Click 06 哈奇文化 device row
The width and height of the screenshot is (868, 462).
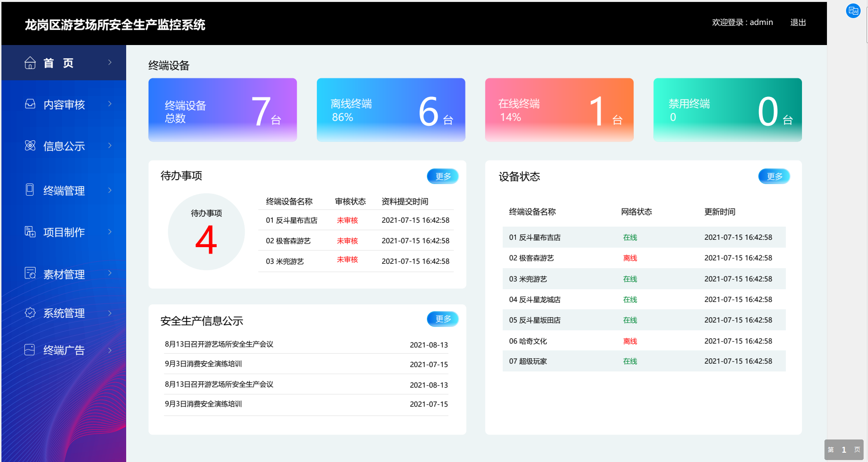644,341
